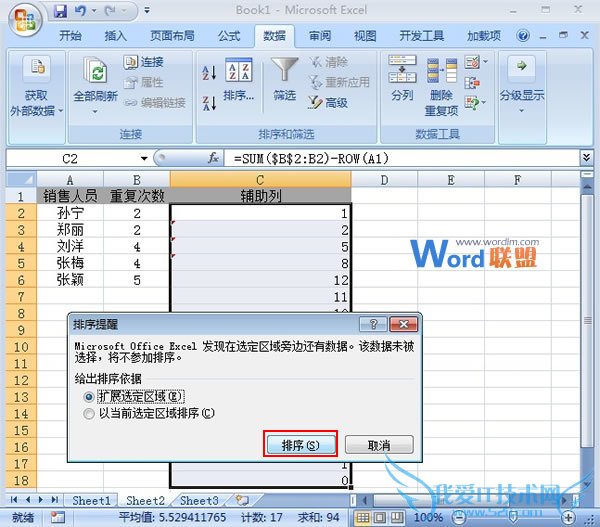Switch to Page Layout view
The width and height of the screenshot is (600, 527).
[x=380, y=518]
